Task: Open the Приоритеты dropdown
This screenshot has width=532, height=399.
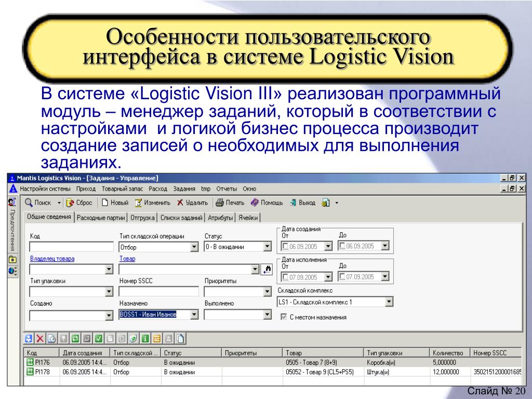Action: (268, 292)
